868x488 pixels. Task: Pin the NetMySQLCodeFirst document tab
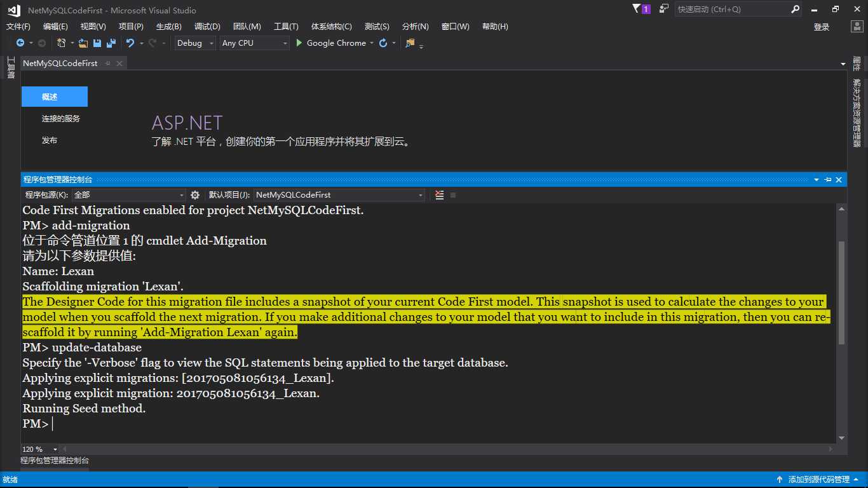pyautogui.click(x=108, y=64)
